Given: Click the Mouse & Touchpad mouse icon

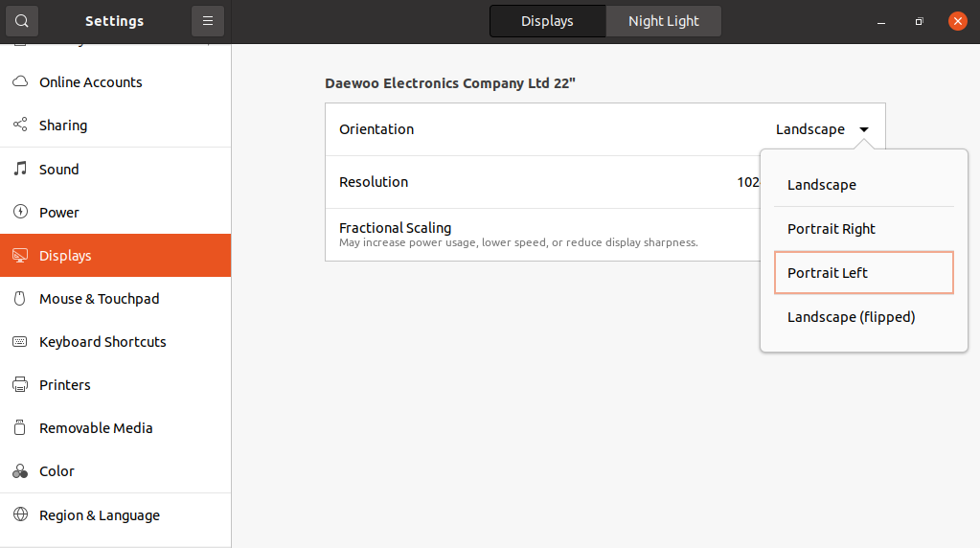Looking at the screenshot, I should coord(20,299).
